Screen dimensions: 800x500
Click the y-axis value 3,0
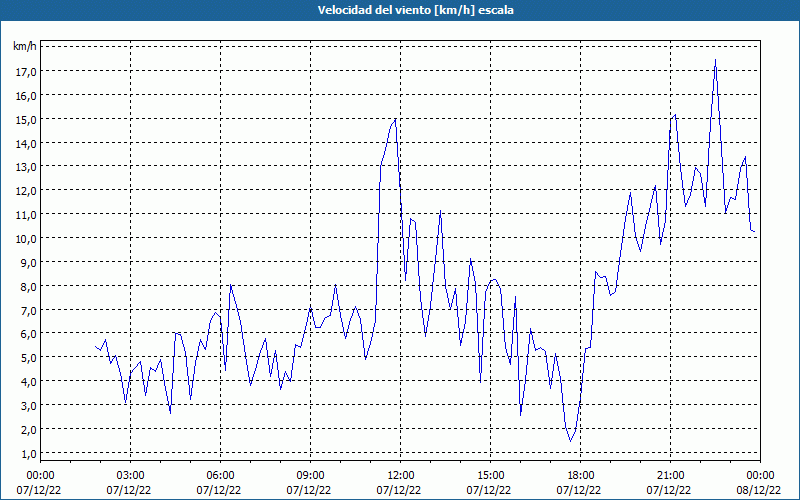tap(29, 406)
